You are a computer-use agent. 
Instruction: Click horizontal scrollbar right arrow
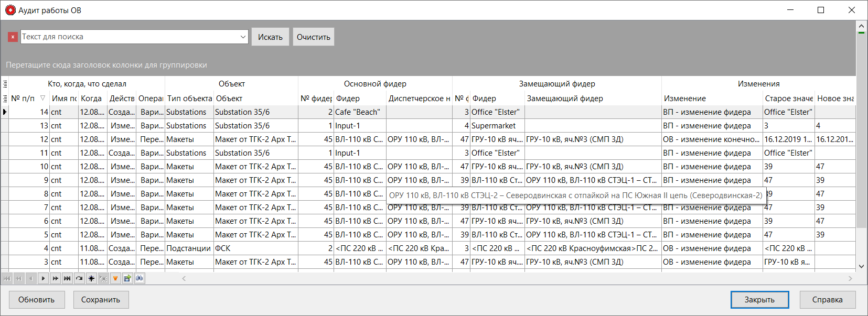(x=850, y=278)
